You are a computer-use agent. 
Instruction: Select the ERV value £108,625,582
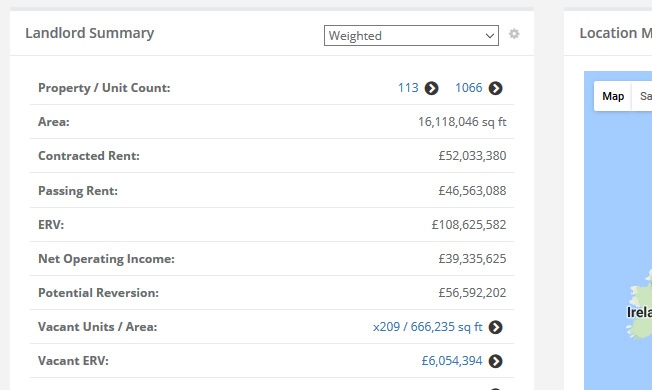[469, 225]
